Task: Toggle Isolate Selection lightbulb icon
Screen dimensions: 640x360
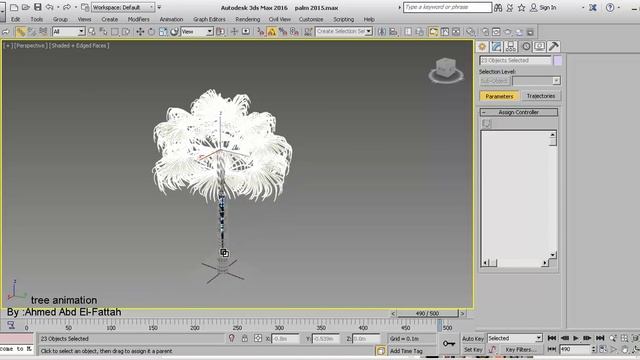Action: [x=231, y=338]
